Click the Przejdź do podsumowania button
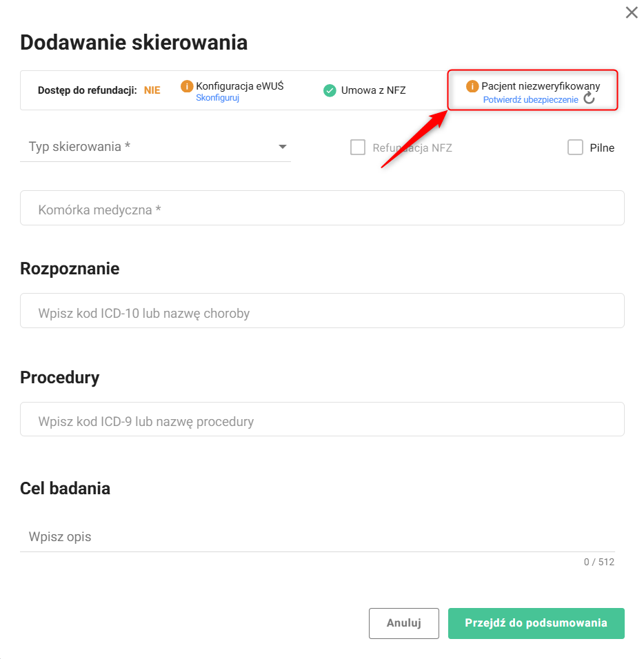Viewport: 644px width, 659px height. pyautogui.click(x=536, y=623)
